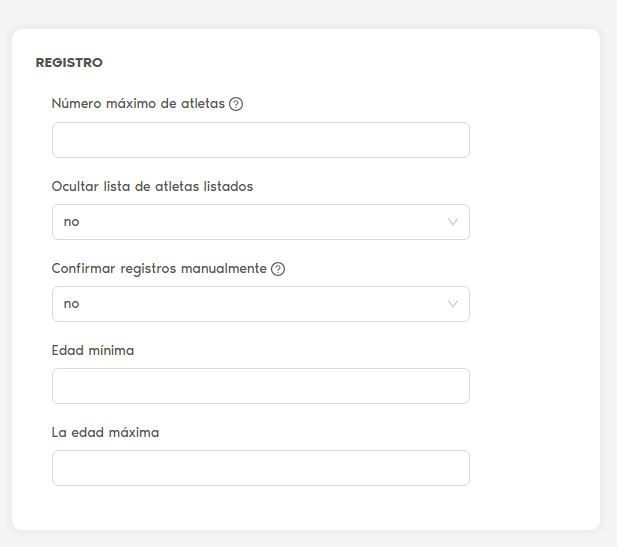Click the "Edad mínima" label
Screen dimensions: 617x547
[93, 350]
